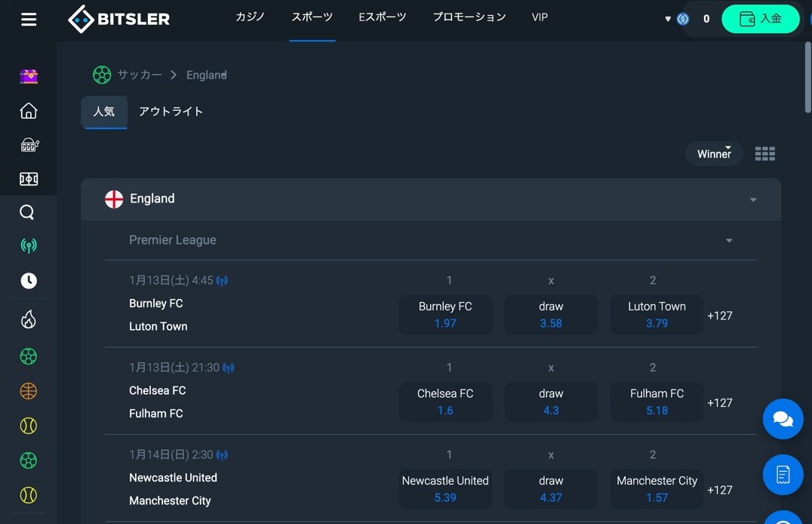Click the 入金 deposit button

[x=760, y=19]
